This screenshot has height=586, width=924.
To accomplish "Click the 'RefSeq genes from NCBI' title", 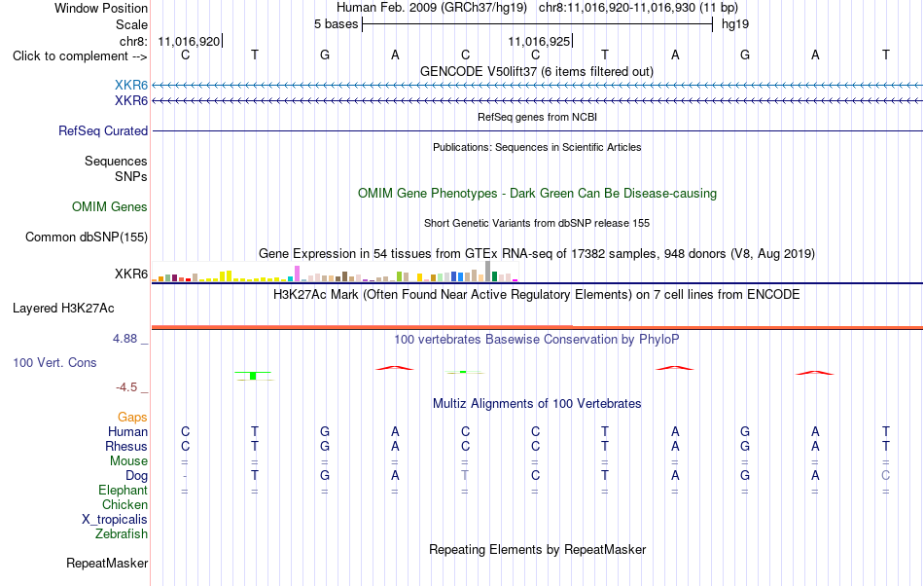I will coord(537,117).
